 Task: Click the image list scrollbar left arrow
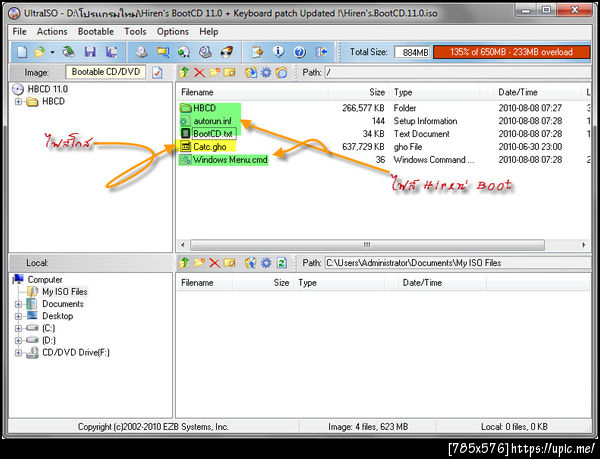183,245
